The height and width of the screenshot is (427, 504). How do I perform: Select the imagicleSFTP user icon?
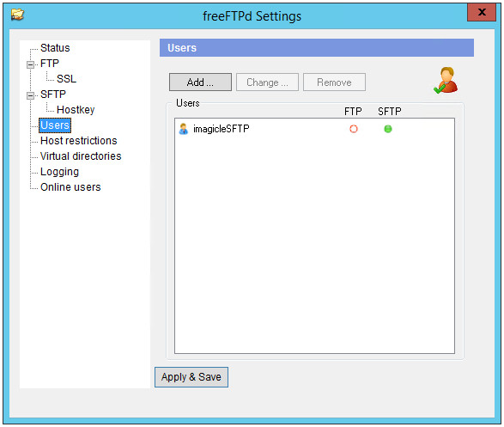pos(183,129)
